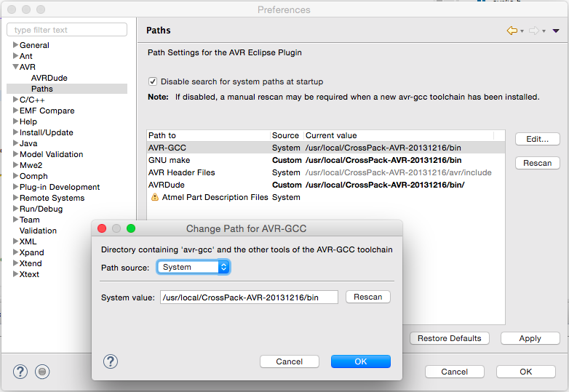The width and height of the screenshot is (569, 392).
Task: Select Validation in the preferences tree
Action: pyautogui.click(x=38, y=231)
